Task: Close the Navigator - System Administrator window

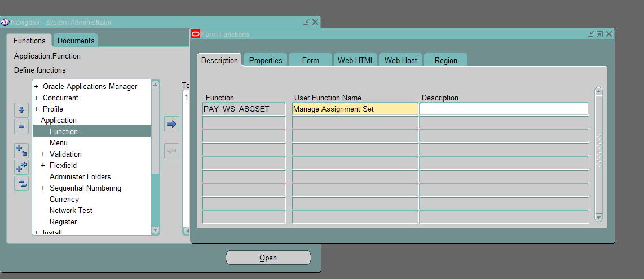Action: [315, 22]
